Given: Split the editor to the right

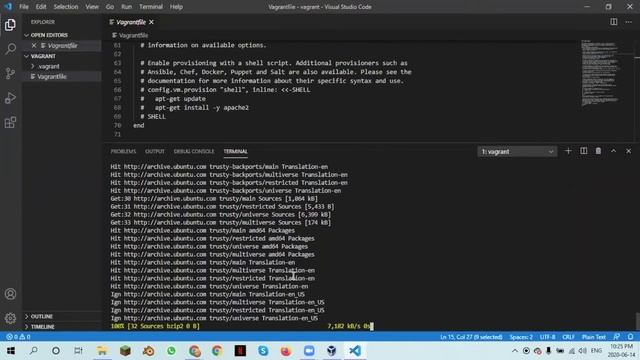Looking at the screenshot, I should point(613,22).
